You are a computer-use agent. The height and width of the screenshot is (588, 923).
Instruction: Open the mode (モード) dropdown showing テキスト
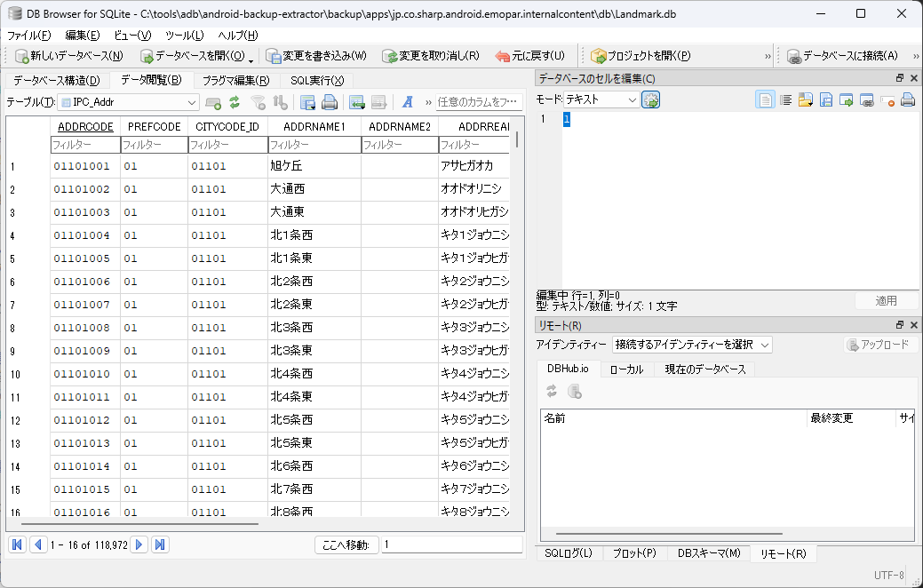pos(601,100)
